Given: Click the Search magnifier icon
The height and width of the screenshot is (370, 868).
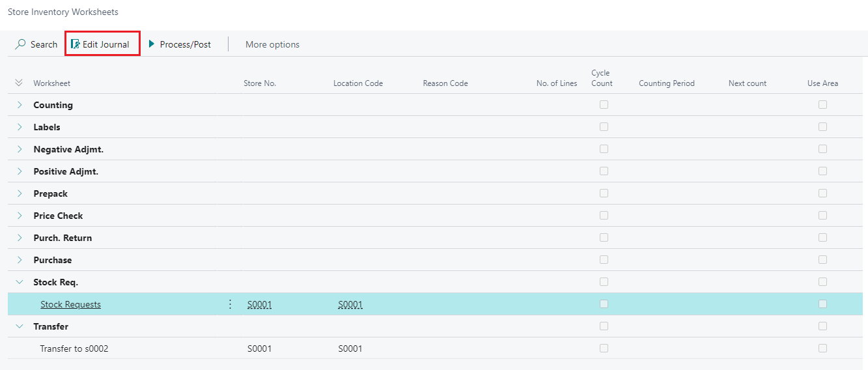Looking at the screenshot, I should pyautogui.click(x=20, y=44).
